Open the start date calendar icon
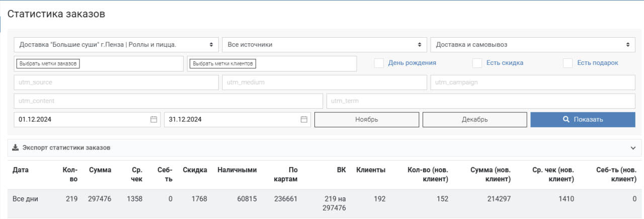 153,119
